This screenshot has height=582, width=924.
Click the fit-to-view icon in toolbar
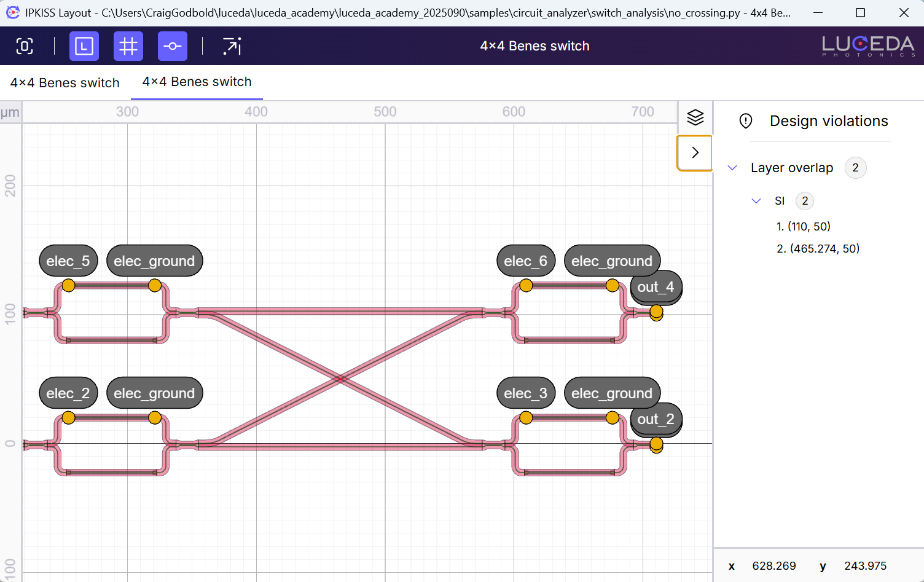coord(25,46)
